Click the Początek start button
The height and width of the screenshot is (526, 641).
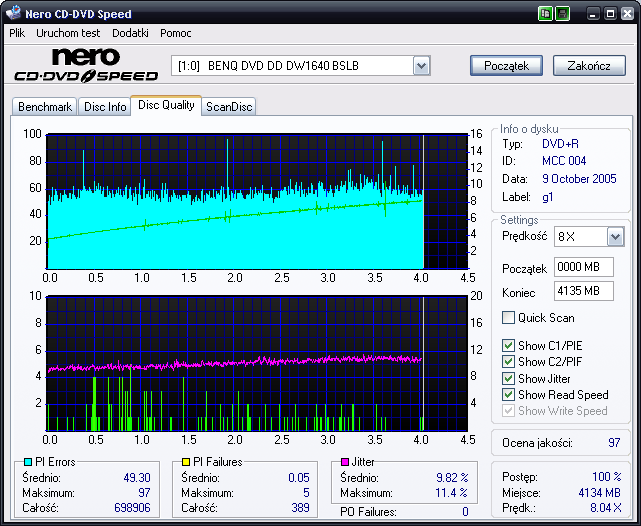point(507,66)
